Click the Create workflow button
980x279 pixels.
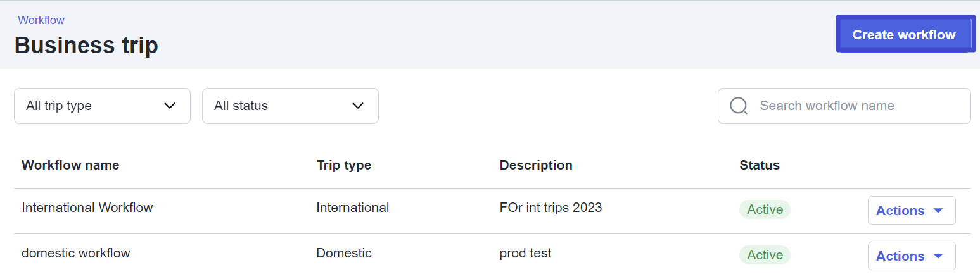point(905,34)
